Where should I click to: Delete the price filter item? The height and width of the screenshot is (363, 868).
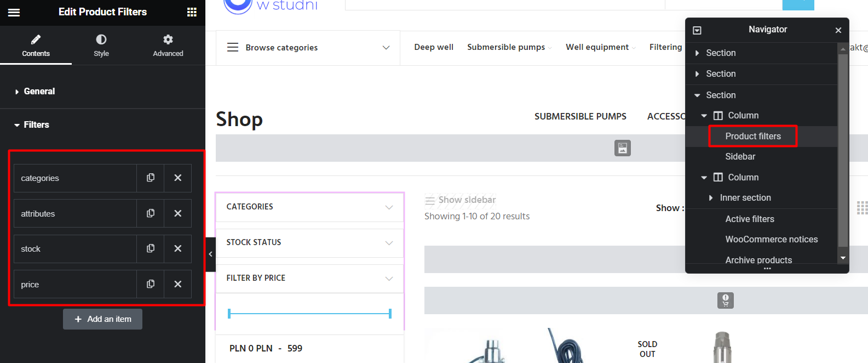point(178,284)
